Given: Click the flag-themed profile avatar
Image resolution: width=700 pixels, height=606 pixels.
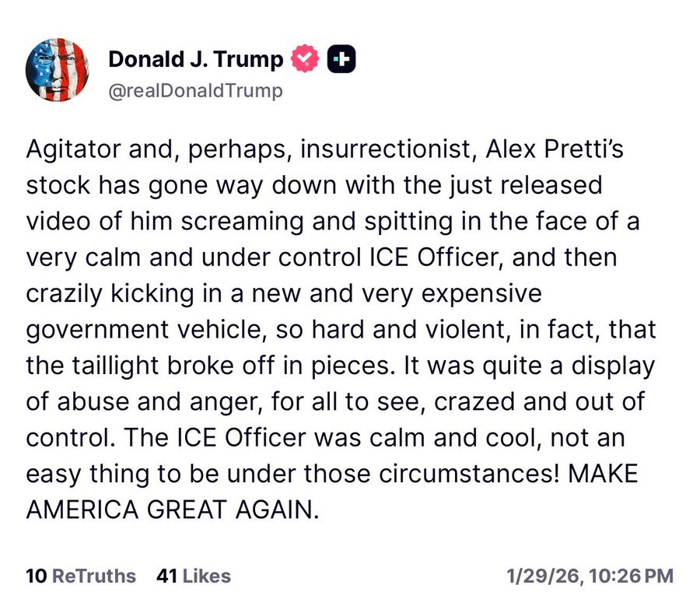Looking at the screenshot, I should click(58, 70).
